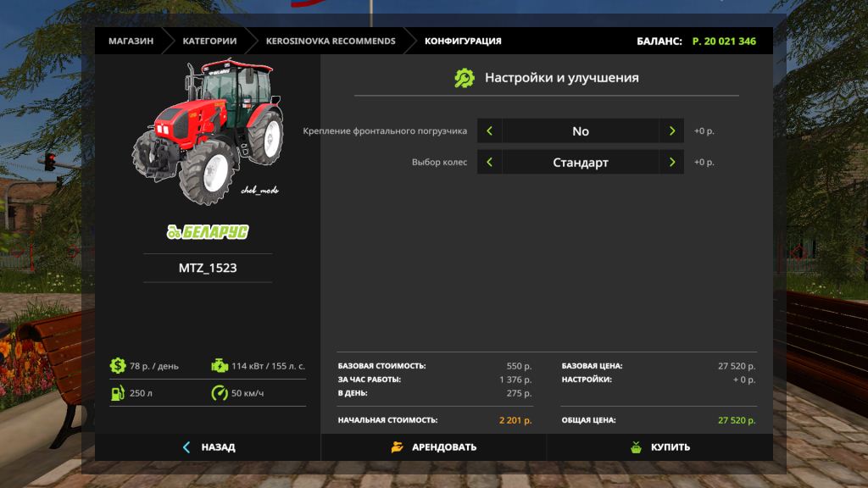This screenshot has height=488, width=868.
Task: Click the engine power icon
Action: pos(219,366)
